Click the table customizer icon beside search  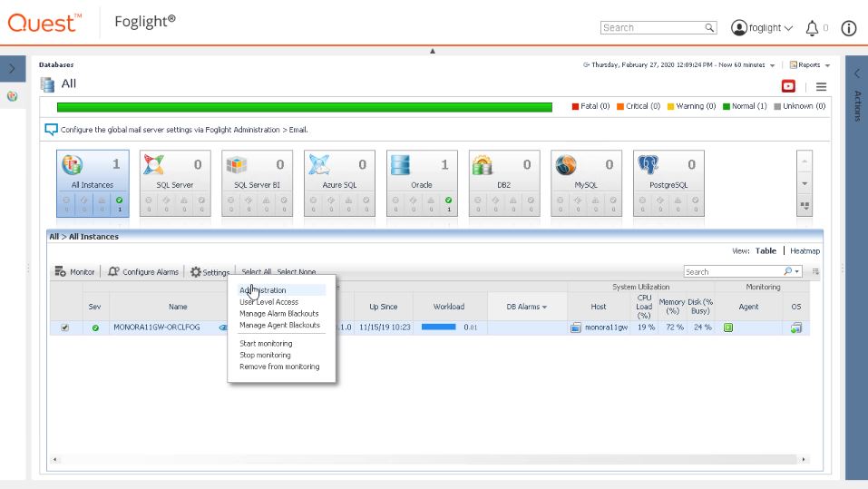(x=815, y=271)
